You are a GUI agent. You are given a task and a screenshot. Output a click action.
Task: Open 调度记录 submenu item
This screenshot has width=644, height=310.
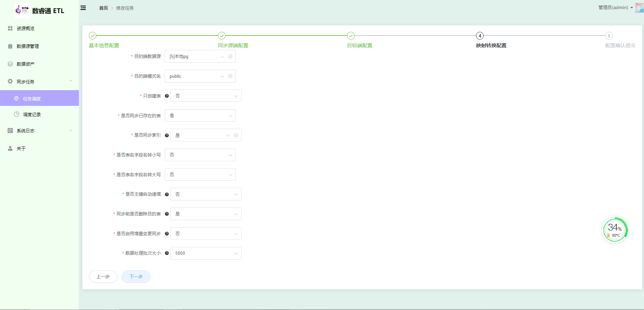click(39, 114)
